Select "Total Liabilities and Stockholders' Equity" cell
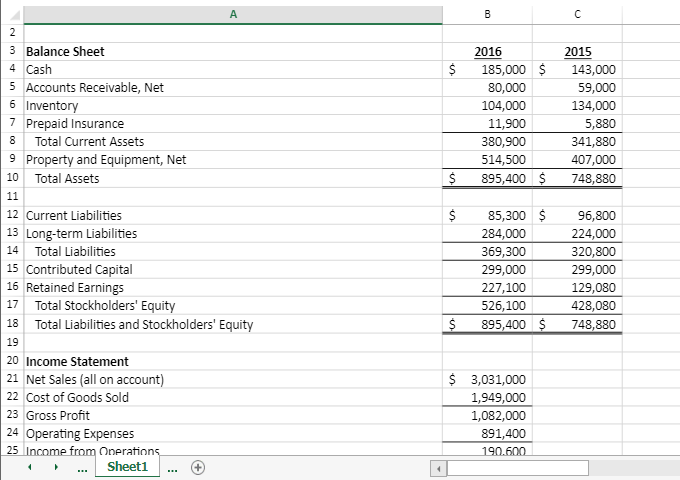 click(x=233, y=324)
